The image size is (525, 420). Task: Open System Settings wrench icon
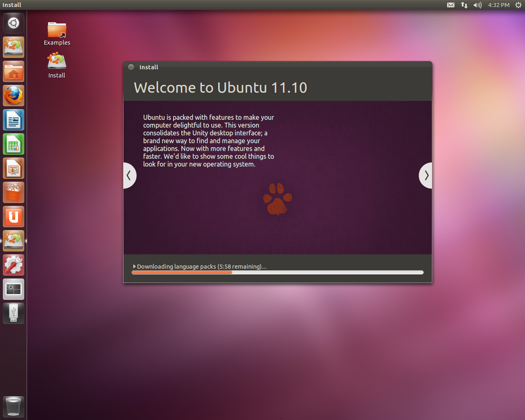coord(14,265)
